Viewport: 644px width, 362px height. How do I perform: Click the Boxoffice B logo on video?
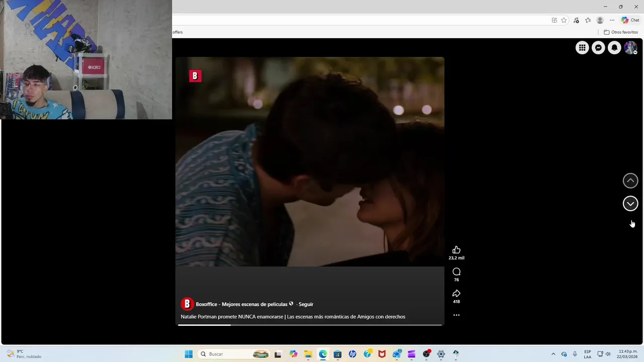195,76
